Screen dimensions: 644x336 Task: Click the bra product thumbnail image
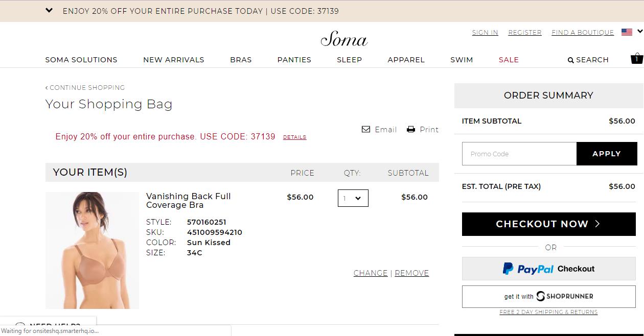pos(92,250)
